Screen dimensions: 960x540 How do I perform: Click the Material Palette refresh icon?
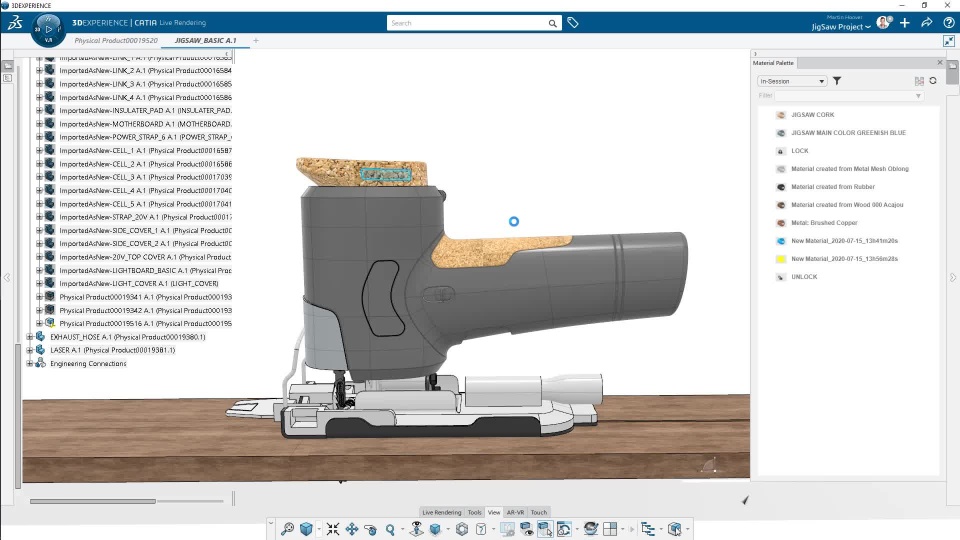click(932, 81)
